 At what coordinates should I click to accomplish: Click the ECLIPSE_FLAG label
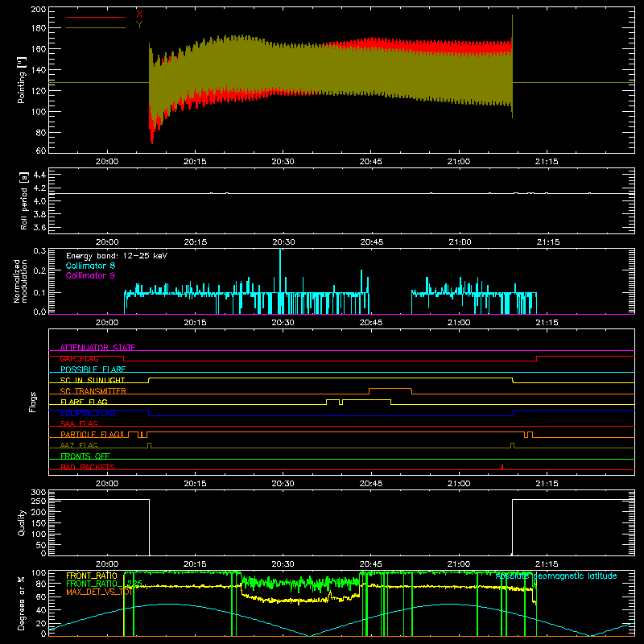coord(88,413)
